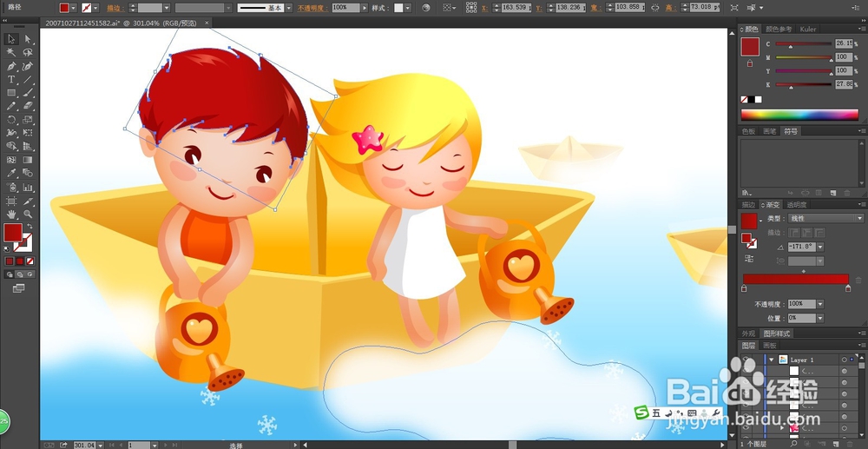Select the Column Graph tool
Screen dimensions: 868x449
pos(28,187)
